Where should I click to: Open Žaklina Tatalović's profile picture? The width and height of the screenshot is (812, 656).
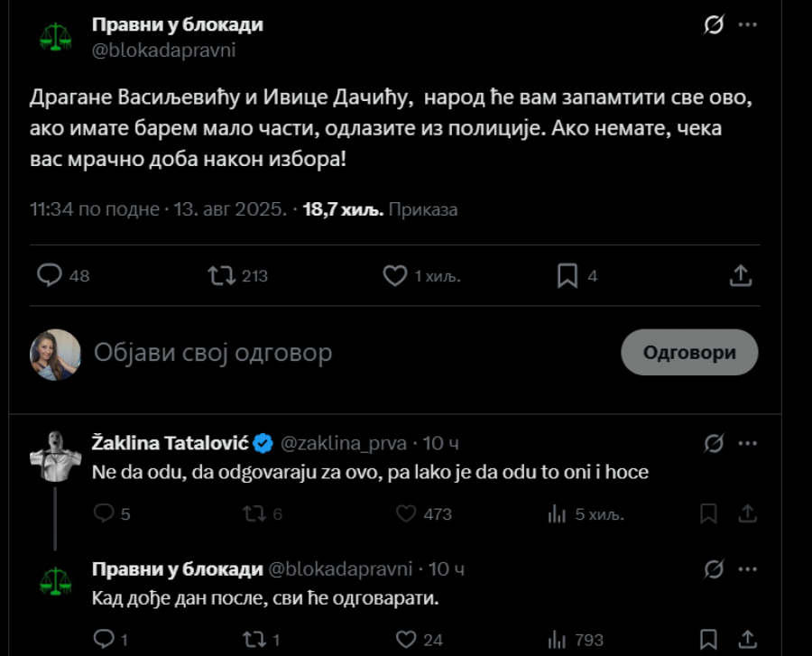[x=56, y=451]
